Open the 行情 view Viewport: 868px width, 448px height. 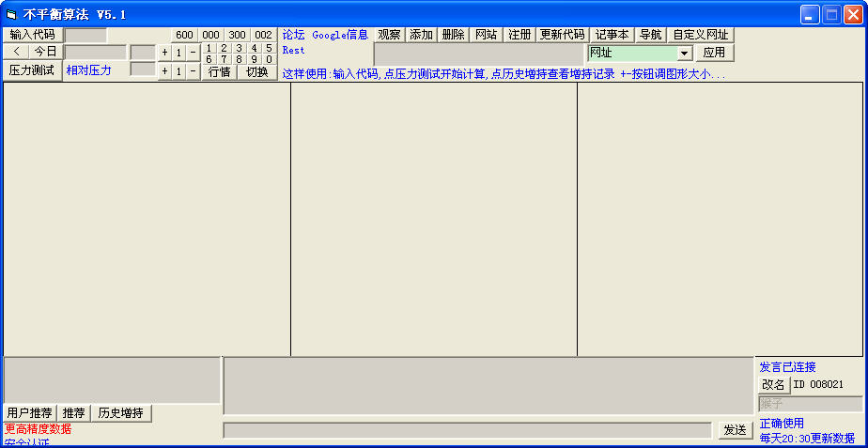click(220, 72)
